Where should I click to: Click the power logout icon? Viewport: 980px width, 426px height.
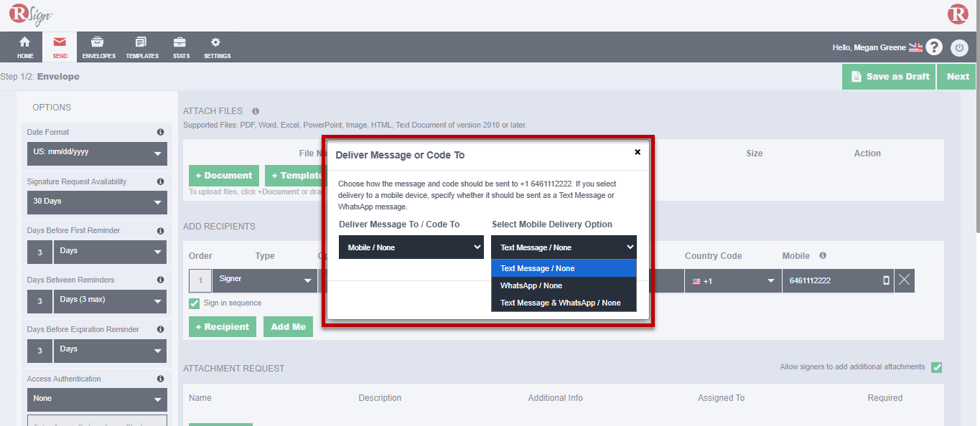pos(959,47)
